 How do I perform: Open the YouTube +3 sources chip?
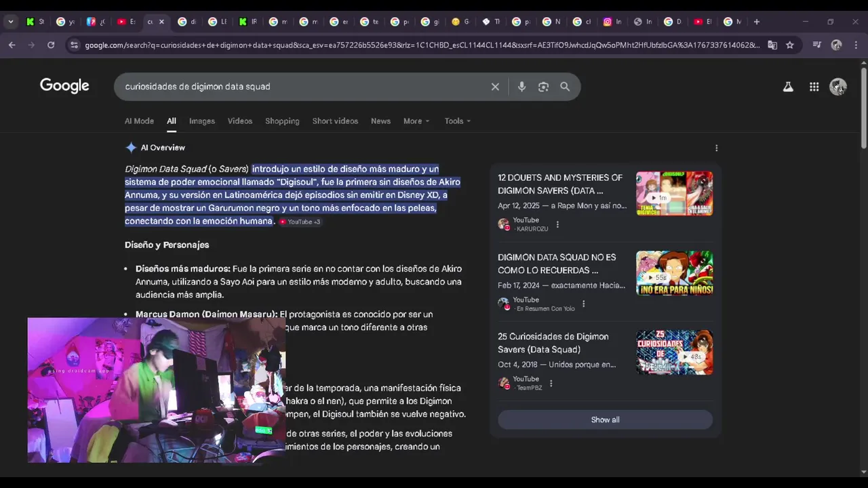(x=300, y=222)
